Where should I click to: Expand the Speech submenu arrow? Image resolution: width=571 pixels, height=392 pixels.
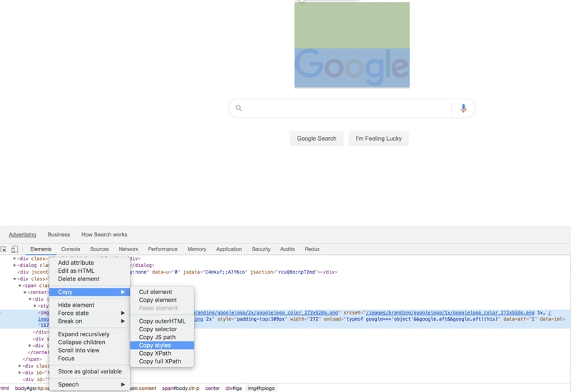(x=123, y=384)
